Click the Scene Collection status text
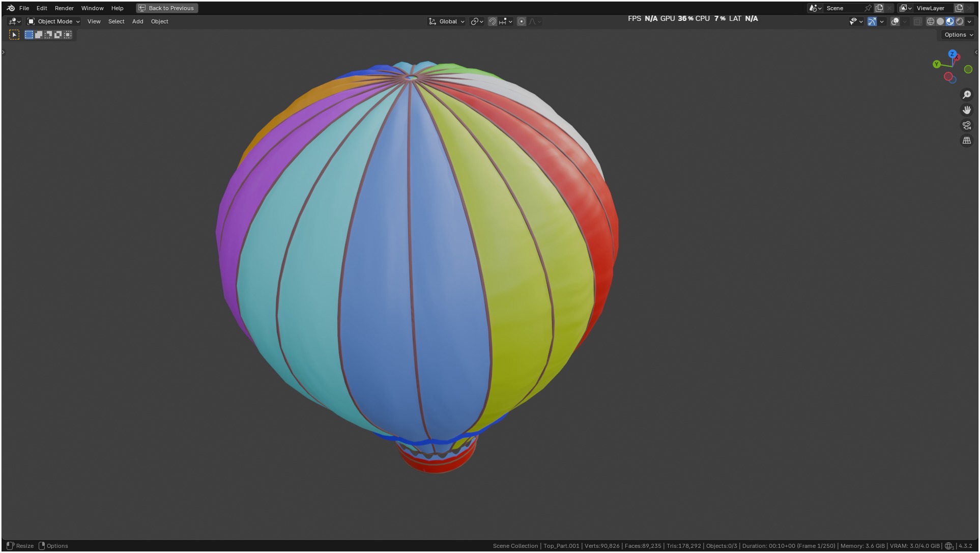Image resolution: width=980 pixels, height=553 pixels. (x=515, y=546)
